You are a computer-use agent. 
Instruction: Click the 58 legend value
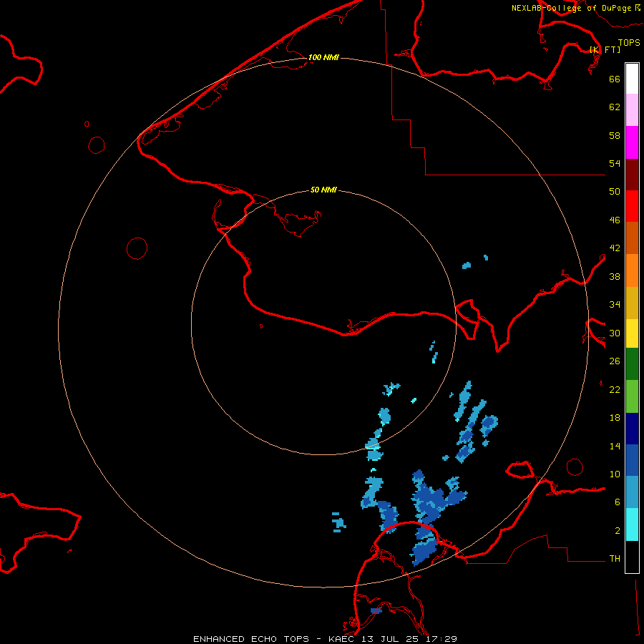[x=615, y=135]
